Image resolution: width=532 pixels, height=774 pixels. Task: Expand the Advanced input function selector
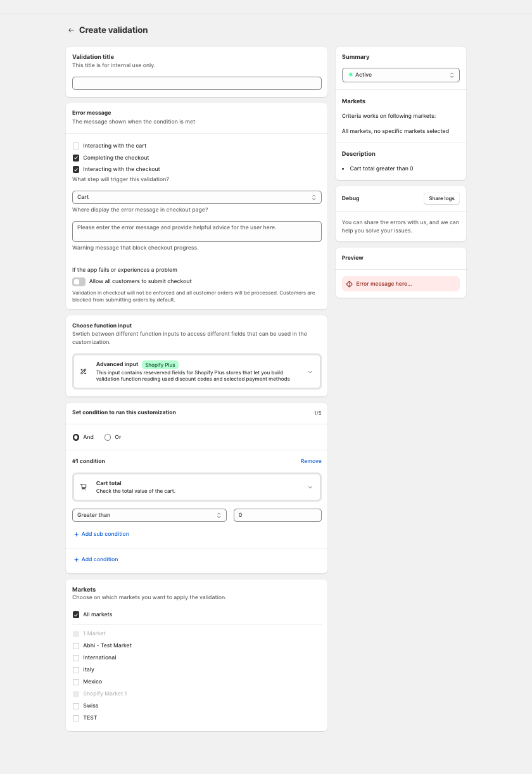point(310,372)
